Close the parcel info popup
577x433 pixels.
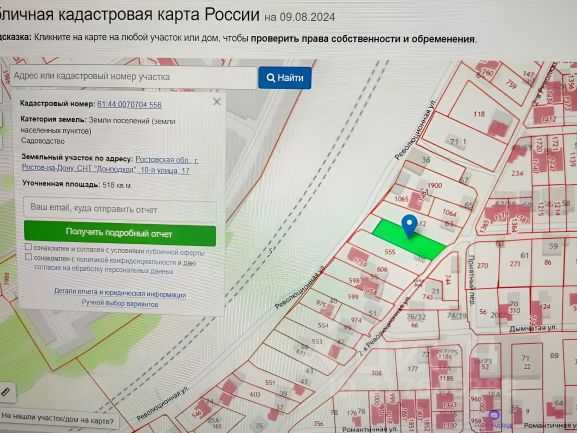coord(217,102)
